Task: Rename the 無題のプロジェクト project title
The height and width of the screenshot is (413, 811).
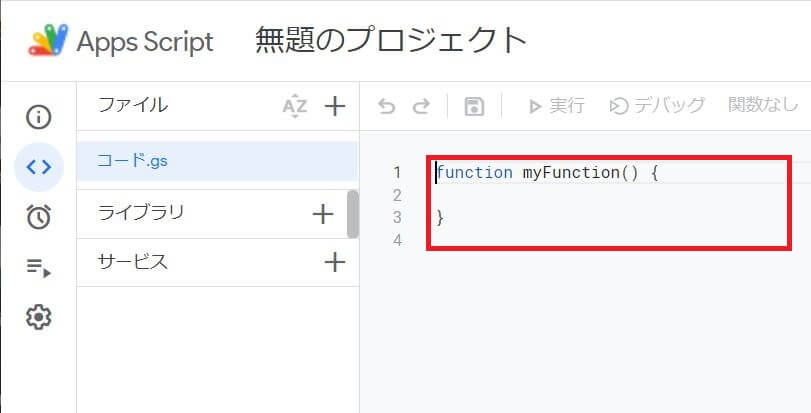Action: (x=391, y=41)
